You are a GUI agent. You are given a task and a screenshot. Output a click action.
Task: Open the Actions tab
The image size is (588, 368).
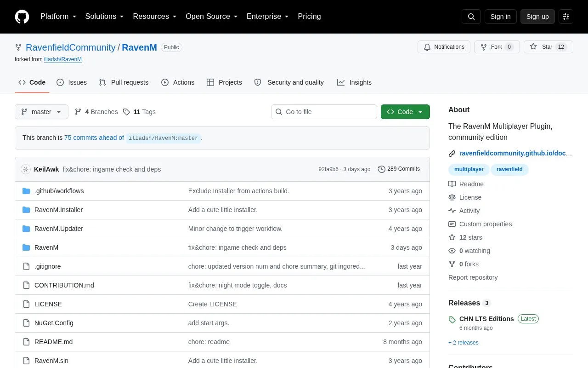178,82
